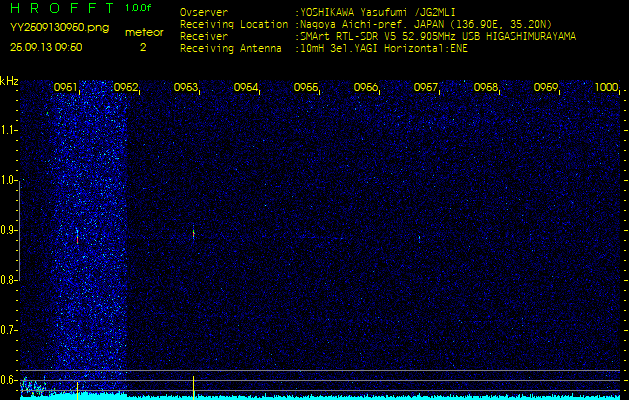
Task: Click the 0.9 kHz axis label
Action: (7, 230)
